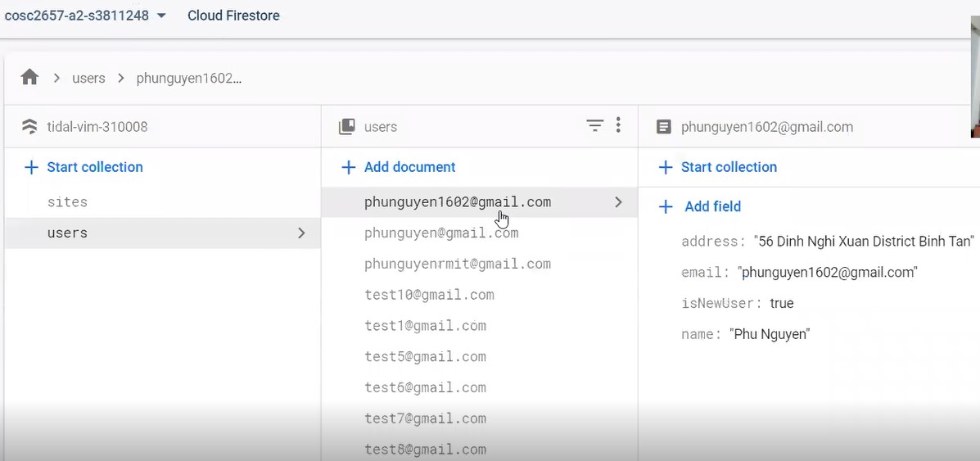
Task: Open document test8@gmail.com
Action: [425, 449]
